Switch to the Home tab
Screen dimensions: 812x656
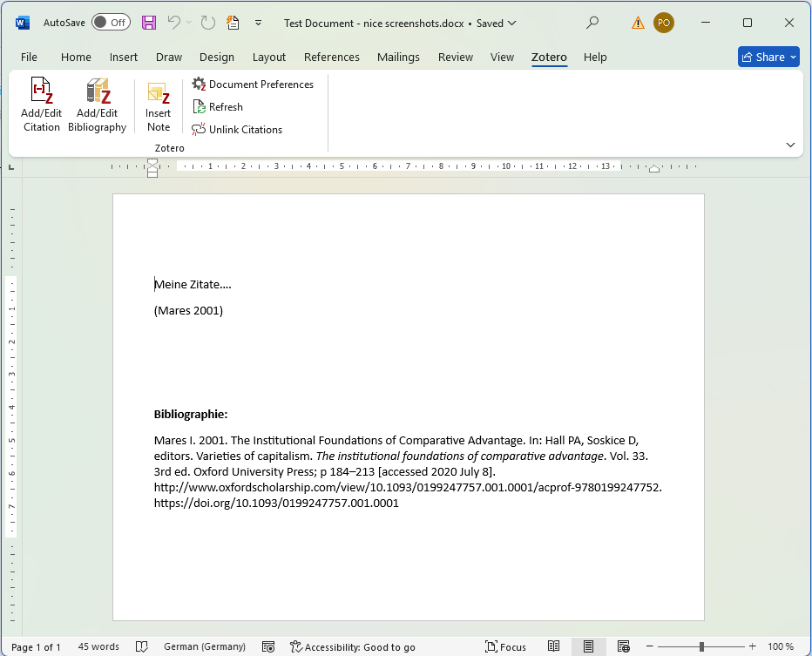(x=76, y=57)
